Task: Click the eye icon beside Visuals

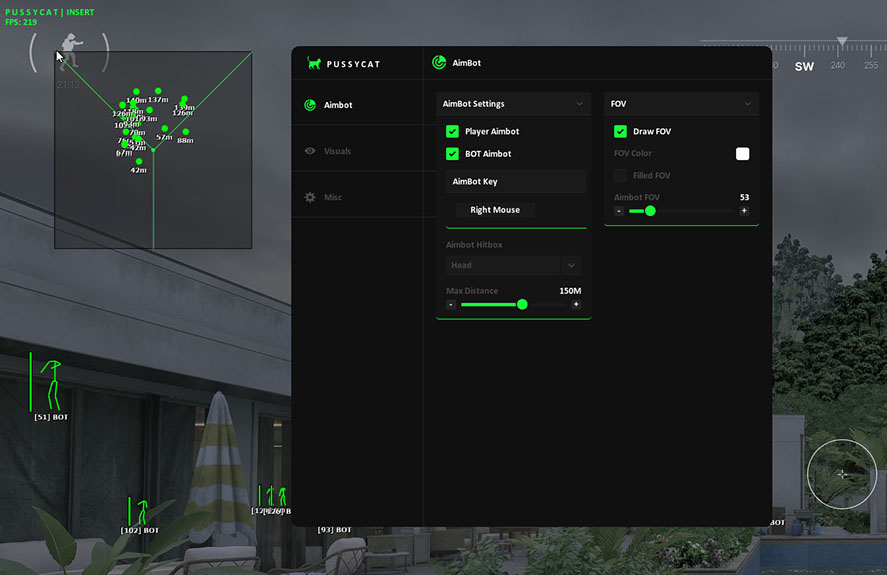Action: coord(310,151)
